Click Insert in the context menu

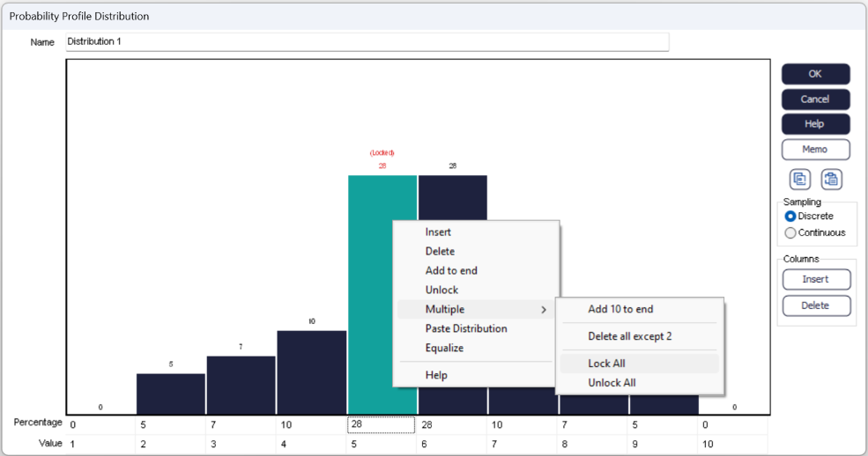[438, 232]
